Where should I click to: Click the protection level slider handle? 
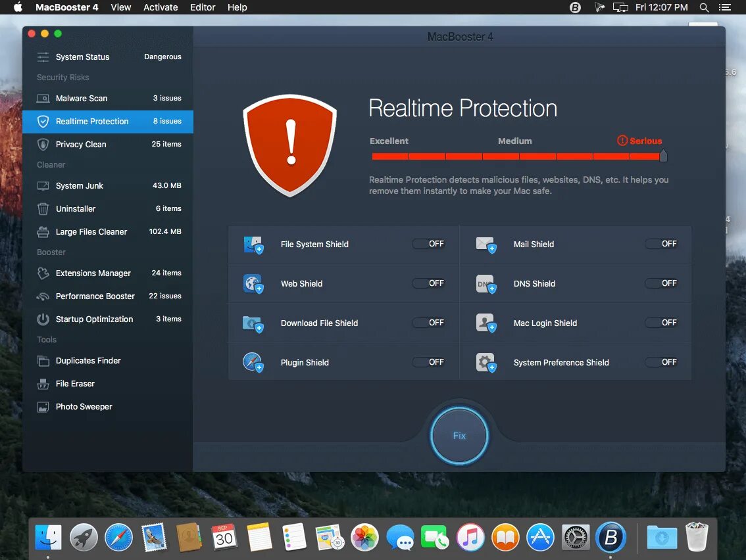pyautogui.click(x=663, y=156)
